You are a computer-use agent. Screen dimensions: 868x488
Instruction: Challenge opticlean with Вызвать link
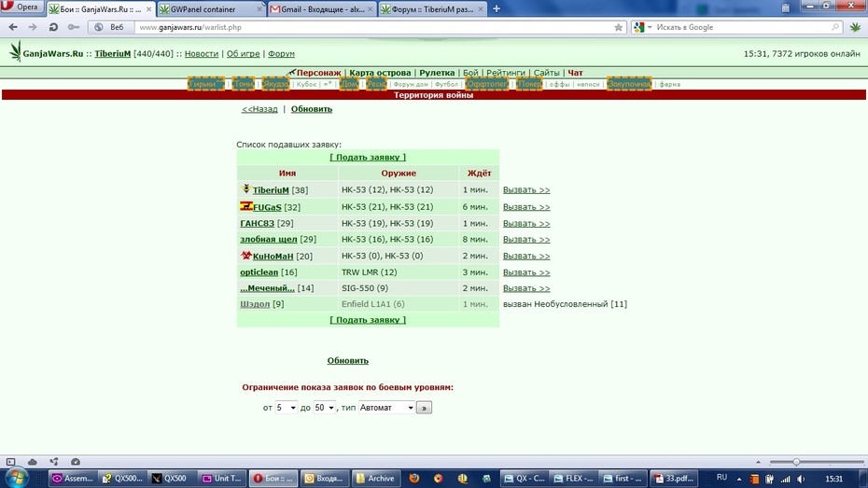coord(526,272)
